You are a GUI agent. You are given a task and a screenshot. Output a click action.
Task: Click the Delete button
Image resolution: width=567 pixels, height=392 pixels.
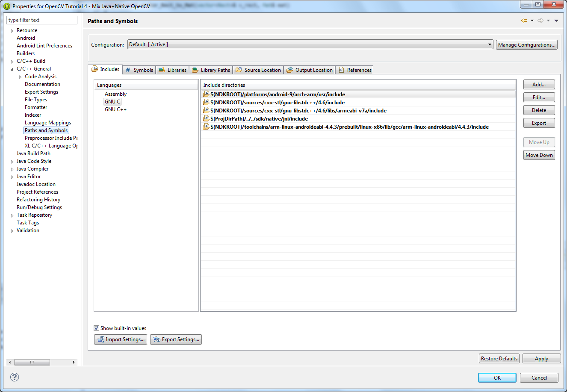539,110
